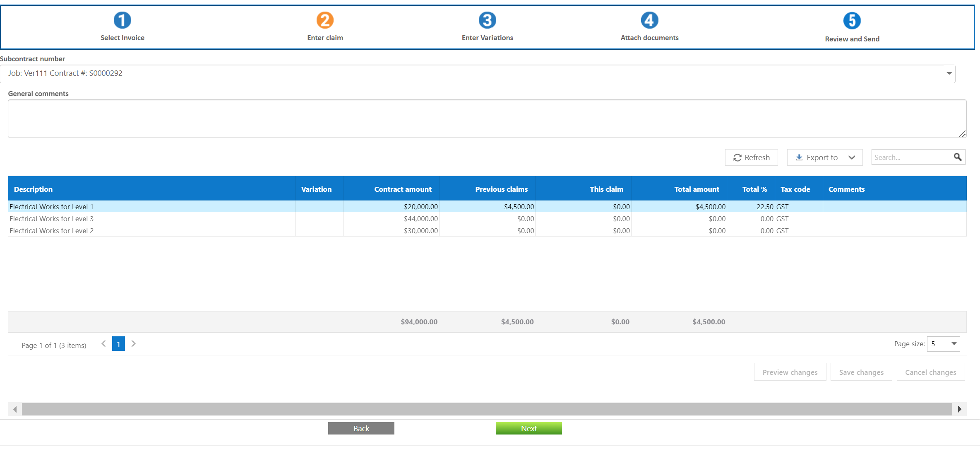Viewport: 980px width, 449px height.
Task: Click the step 4 Attach documents circle icon
Action: [649, 20]
